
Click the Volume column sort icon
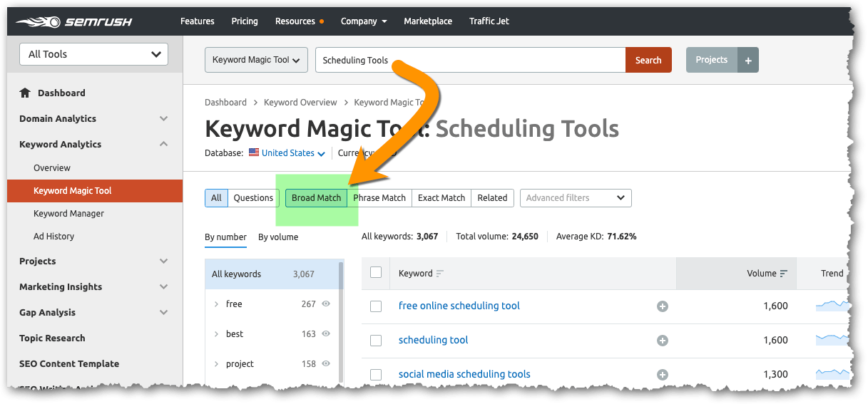pos(784,274)
